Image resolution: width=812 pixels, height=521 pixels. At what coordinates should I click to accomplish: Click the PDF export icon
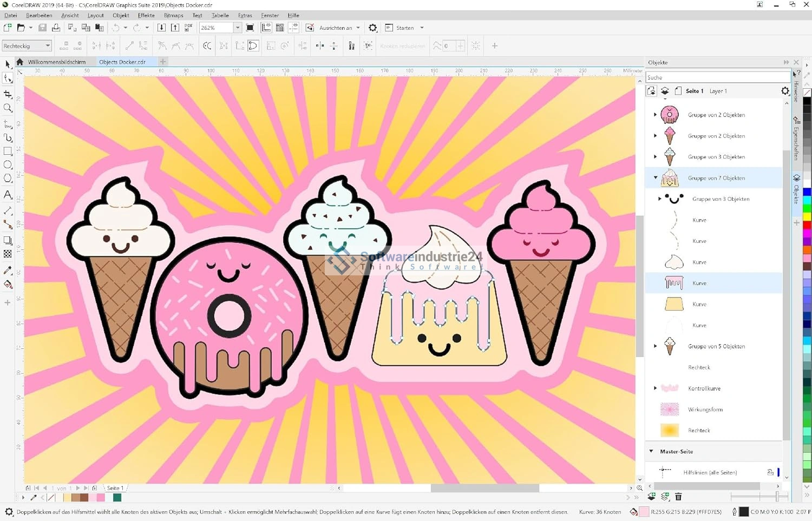click(188, 28)
